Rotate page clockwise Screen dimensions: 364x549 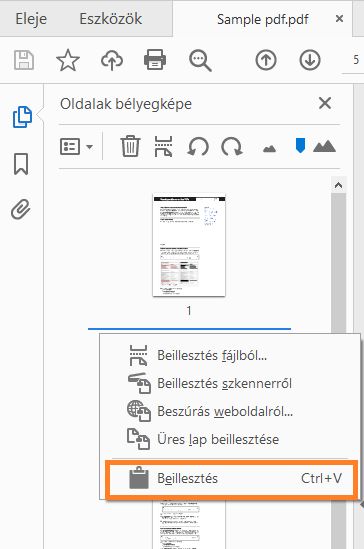coord(232,146)
